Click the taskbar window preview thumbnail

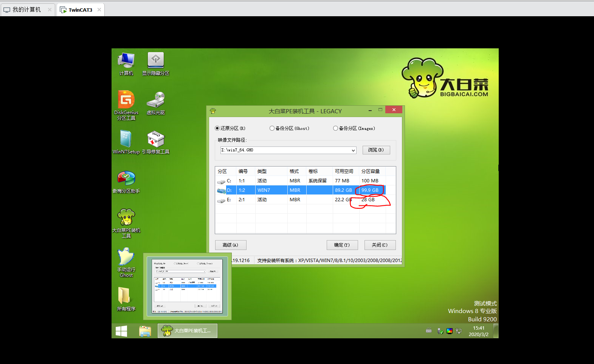(188, 286)
